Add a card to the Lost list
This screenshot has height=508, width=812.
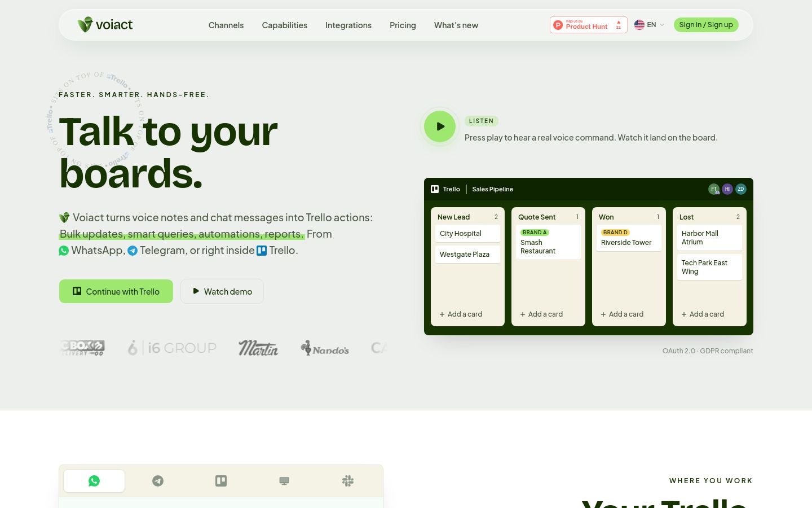click(703, 314)
